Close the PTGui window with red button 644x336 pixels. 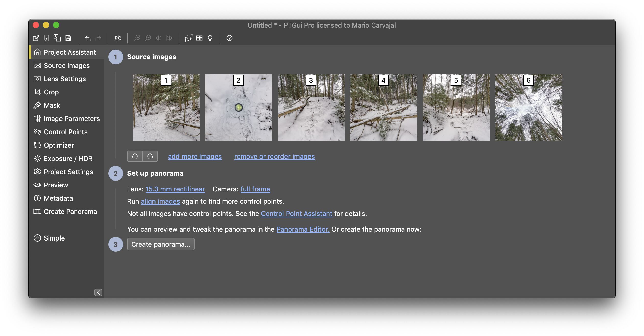tap(36, 25)
